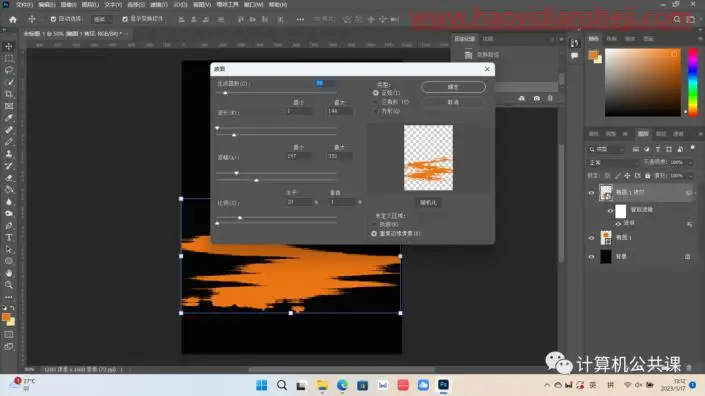This screenshot has height=396, width=705.
Task: Open the first menu in menu bar
Action: click(24, 4)
